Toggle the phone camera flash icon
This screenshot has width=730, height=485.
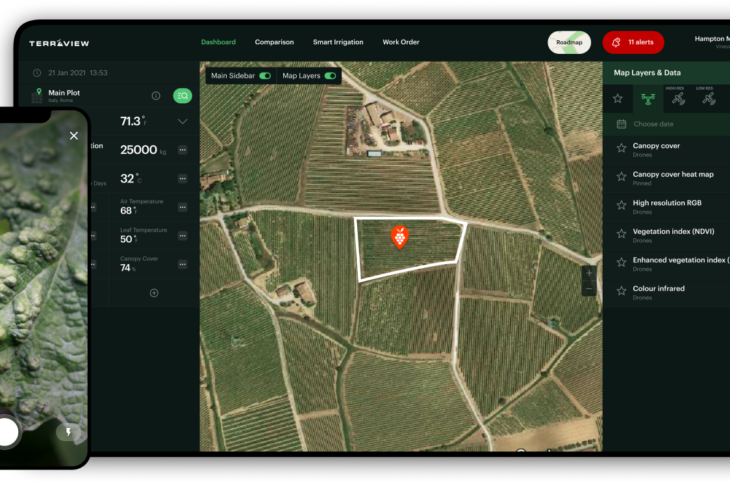coord(68,432)
